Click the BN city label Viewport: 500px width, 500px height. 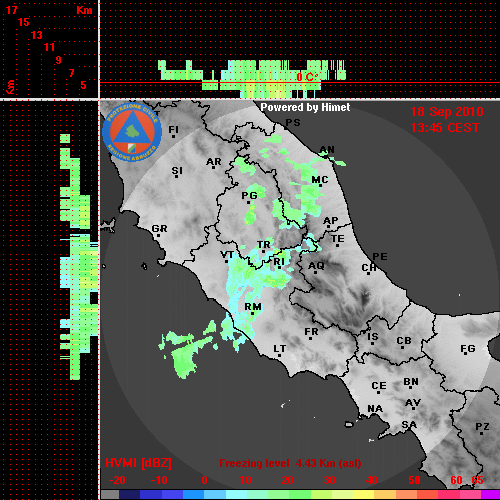(411, 382)
